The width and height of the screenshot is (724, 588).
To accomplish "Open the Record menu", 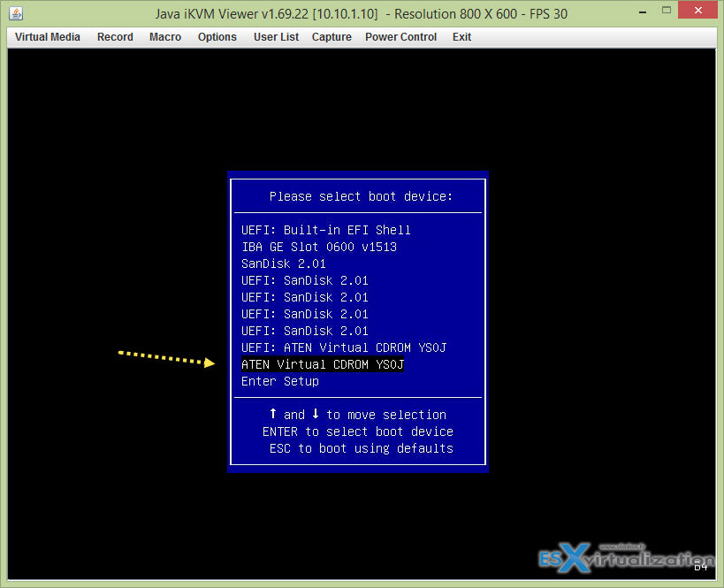I will [115, 37].
